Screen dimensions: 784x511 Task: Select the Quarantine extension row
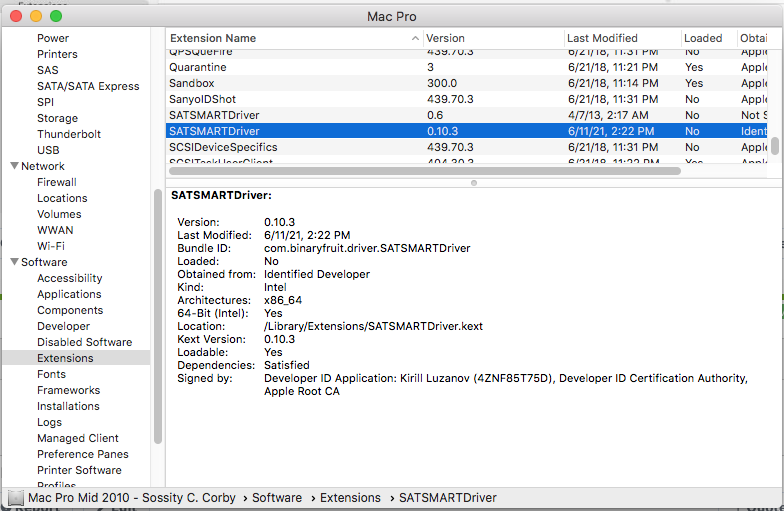tap(466, 67)
